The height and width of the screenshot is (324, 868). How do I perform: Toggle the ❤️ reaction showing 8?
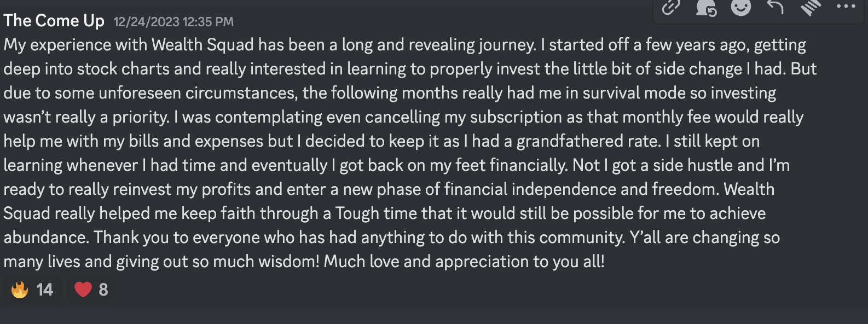point(91,289)
